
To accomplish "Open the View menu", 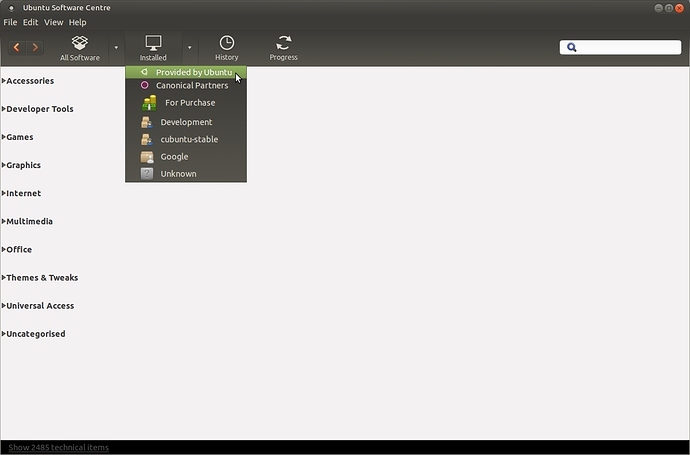I will (53, 22).
